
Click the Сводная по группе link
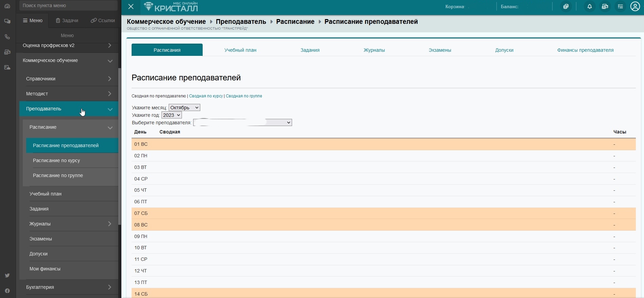tap(244, 96)
